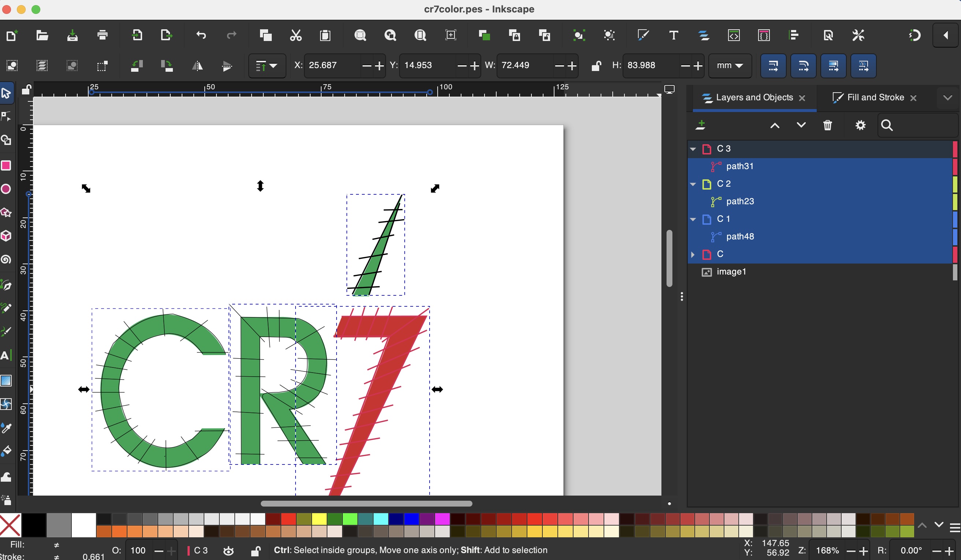Select the Mesh gradient tool
Image resolution: width=961 pixels, height=560 pixels.
click(6, 404)
